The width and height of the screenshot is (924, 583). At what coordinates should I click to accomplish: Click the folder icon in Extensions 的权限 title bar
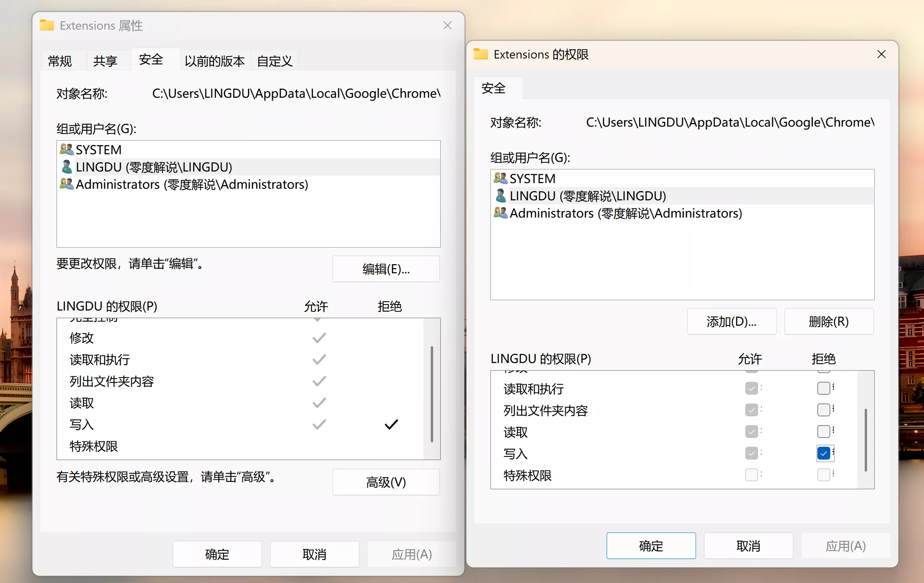point(481,54)
